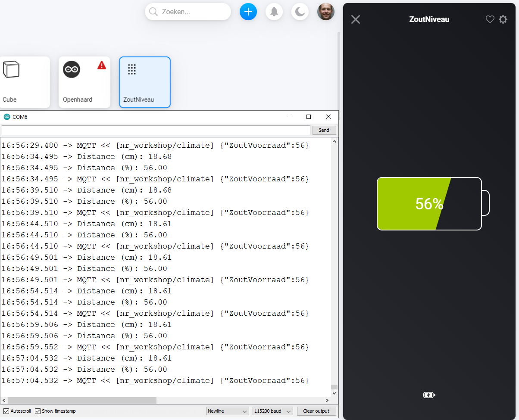Image resolution: width=519 pixels, height=420 pixels.
Task: Disable the Autoscroll checkbox
Action: pos(6,411)
